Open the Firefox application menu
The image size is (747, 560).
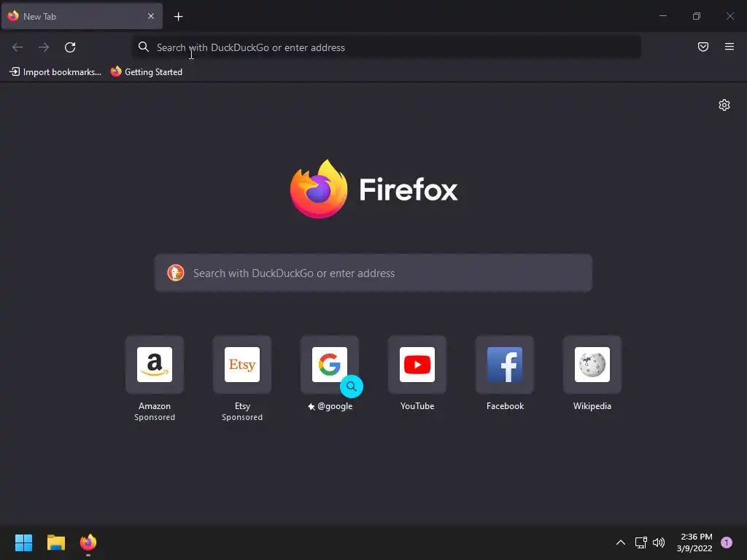pyautogui.click(x=729, y=47)
